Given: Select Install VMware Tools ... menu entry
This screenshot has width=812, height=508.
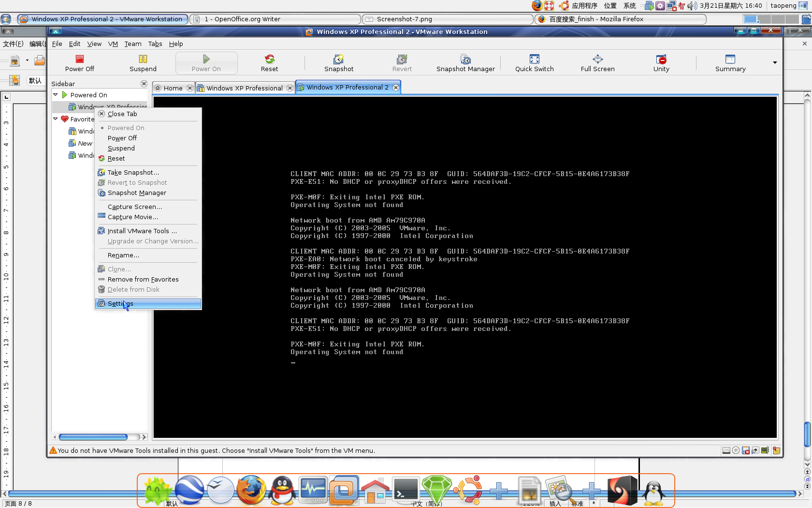Looking at the screenshot, I should click(x=148, y=231).
